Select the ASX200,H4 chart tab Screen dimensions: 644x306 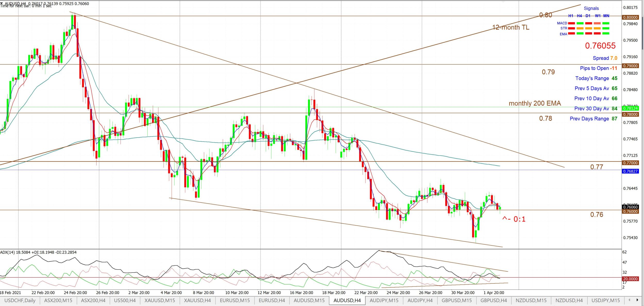93,300
